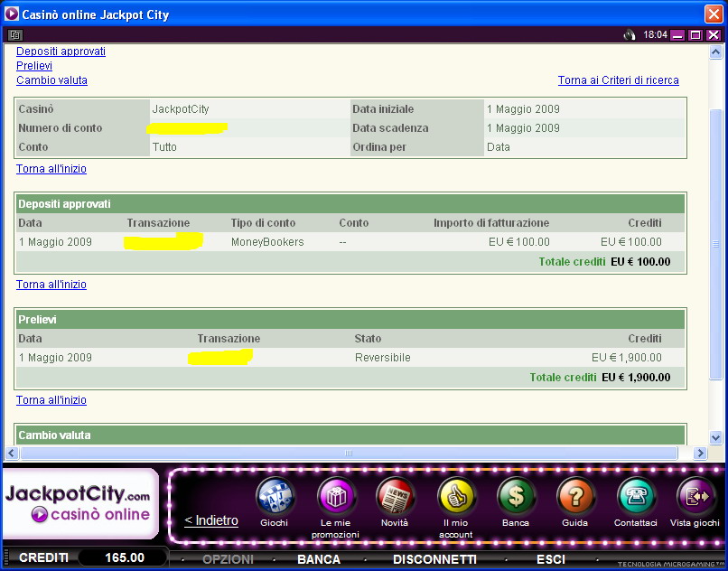728x571 pixels.
Task: Click the Transazione column header in Depositi approvati
Action: [x=158, y=223]
